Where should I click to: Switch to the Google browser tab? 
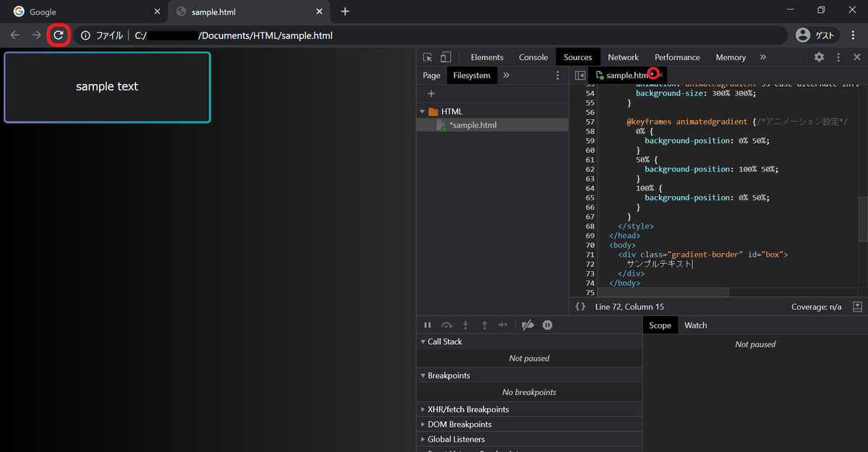click(85, 12)
